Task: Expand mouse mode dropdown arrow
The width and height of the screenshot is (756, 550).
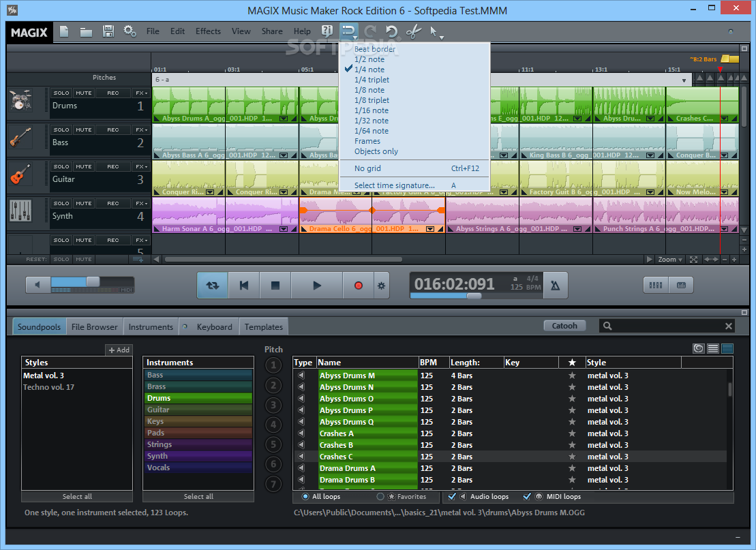Action: [x=441, y=37]
